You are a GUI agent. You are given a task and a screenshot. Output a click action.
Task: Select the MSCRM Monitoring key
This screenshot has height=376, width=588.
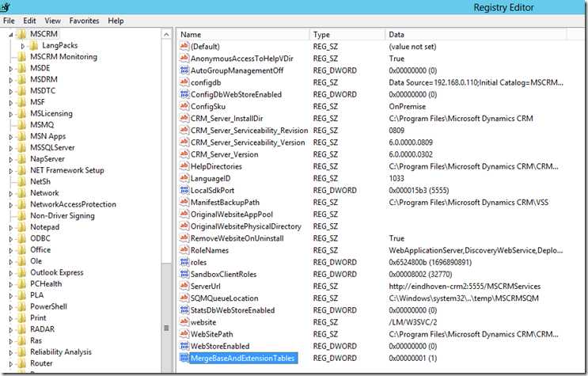63,57
